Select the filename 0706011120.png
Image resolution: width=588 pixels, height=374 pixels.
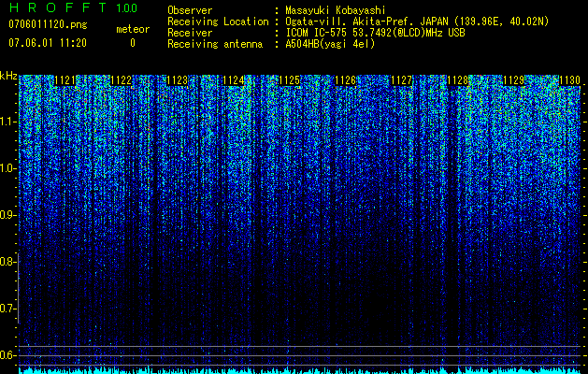48,25
